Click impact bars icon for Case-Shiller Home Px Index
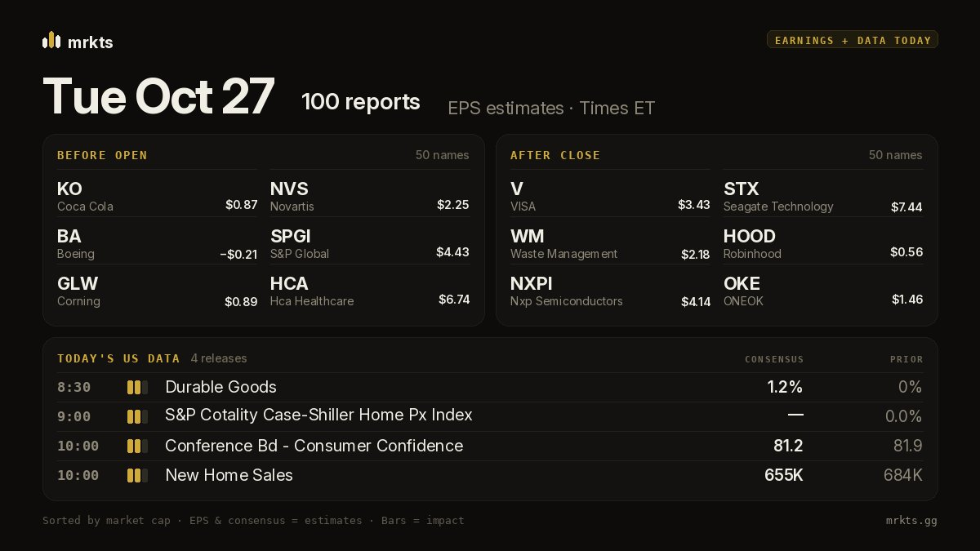Image resolution: width=980 pixels, height=551 pixels. point(137,416)
